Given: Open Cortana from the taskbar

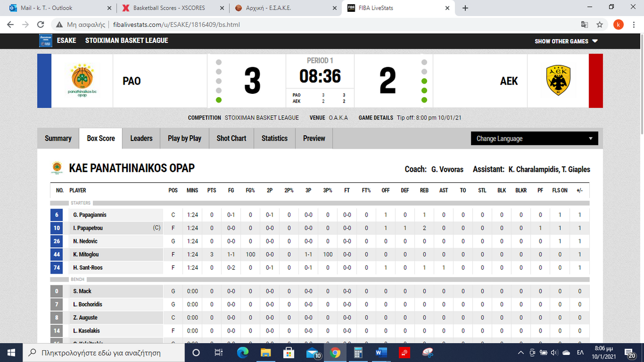Looking at the screenshot, I should pos(196,352).
